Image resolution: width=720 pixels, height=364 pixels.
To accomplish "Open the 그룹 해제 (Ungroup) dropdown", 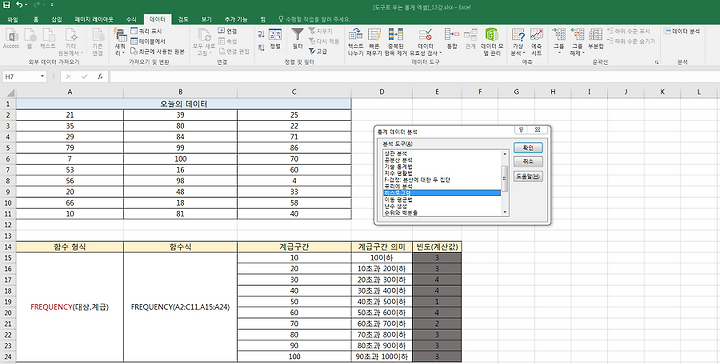I will tap(577, 41).
